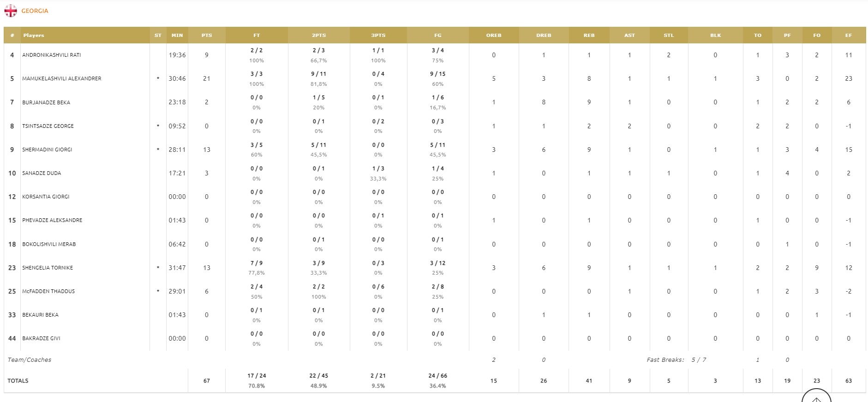
Task: Select player Sanadze Duda
Action: click(42, 173)
